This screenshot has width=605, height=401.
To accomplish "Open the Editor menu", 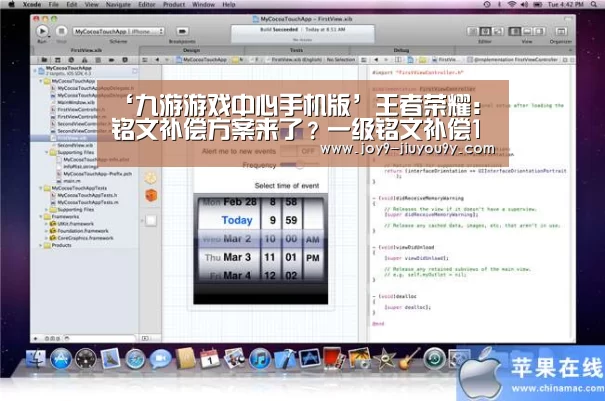I will point(147,5).
